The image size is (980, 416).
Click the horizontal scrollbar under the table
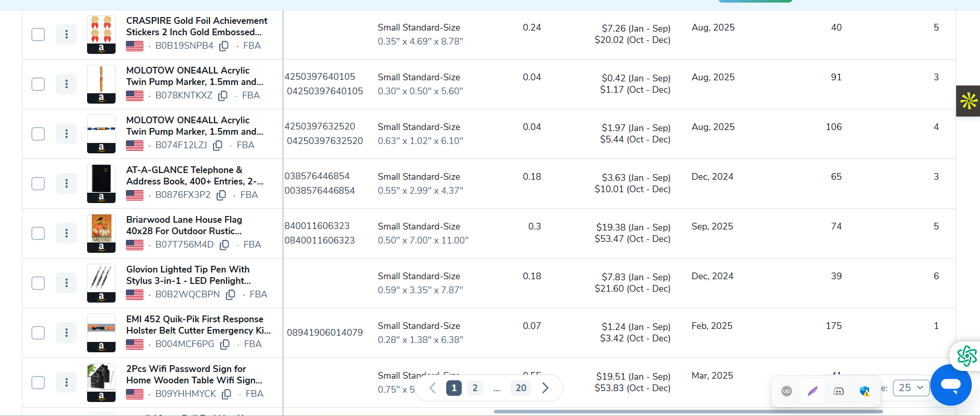click(688, 412)
